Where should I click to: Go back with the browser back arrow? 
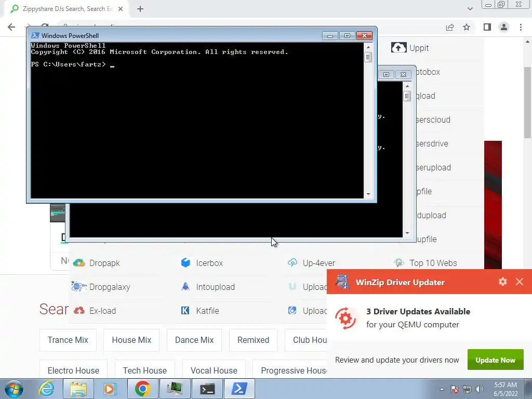point(11,27)
